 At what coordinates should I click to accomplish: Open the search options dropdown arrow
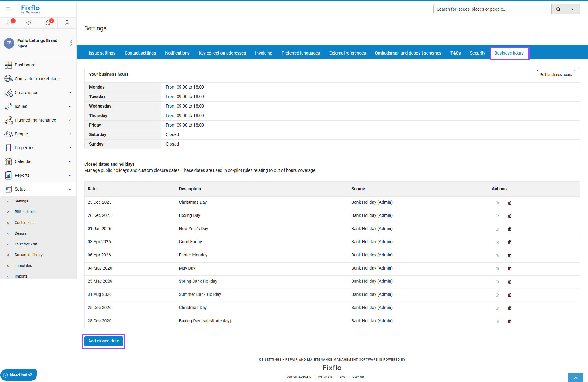(x=572, y=9)
